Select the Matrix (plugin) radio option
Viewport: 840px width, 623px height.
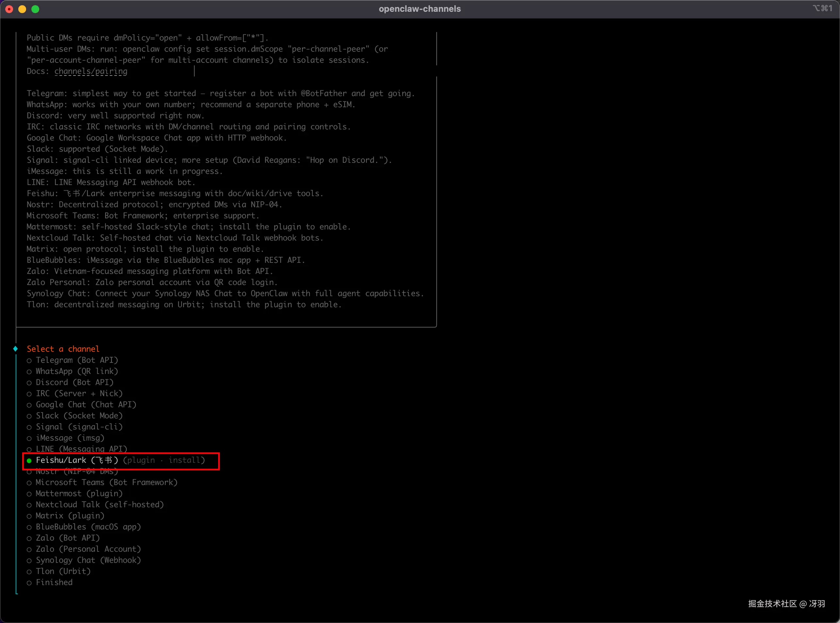(70, 515)
